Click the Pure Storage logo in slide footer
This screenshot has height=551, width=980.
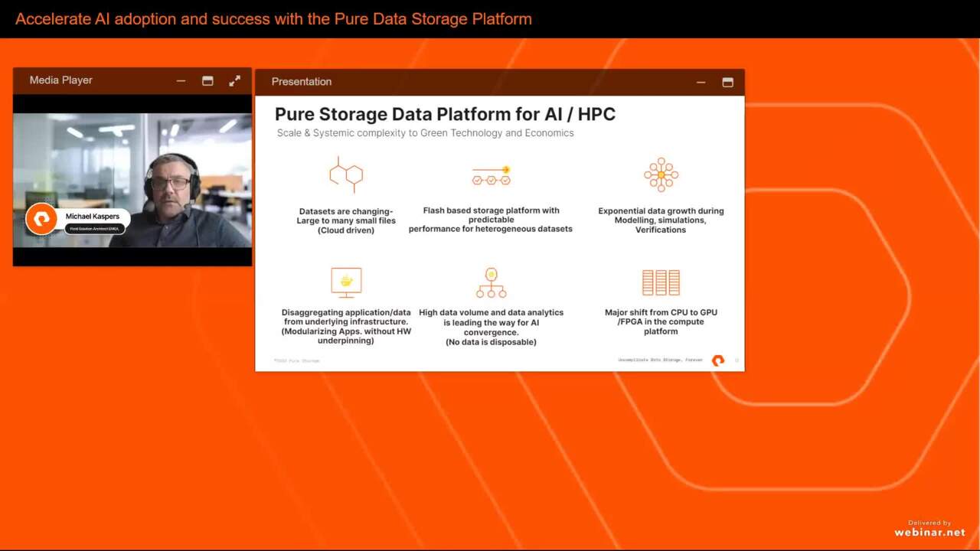pyautogui.click(x=718, y=360)
